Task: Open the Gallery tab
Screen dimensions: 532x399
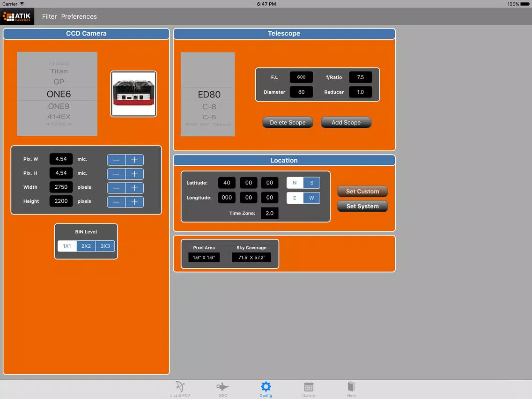Action: 309,389
